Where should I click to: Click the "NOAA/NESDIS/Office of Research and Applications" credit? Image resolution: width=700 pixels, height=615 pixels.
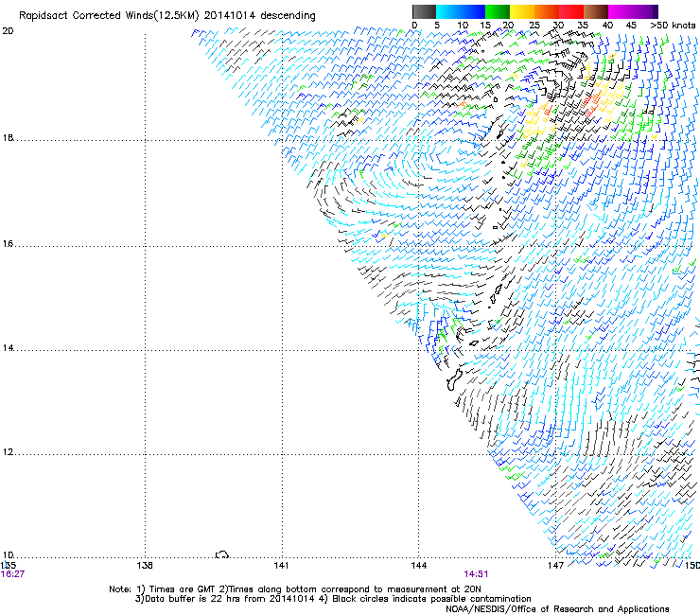point(557,609)
